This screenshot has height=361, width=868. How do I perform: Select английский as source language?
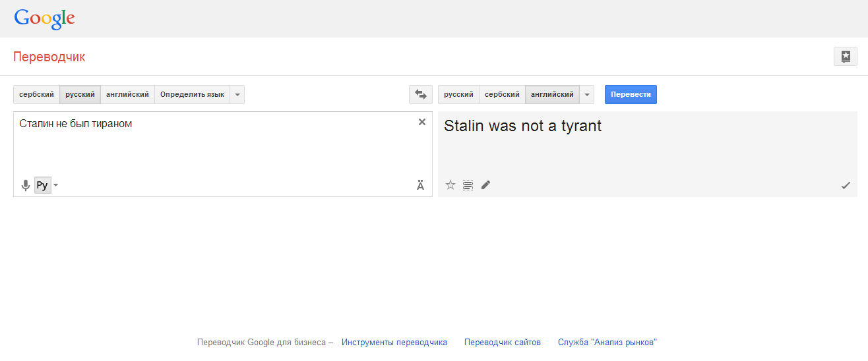(127, 95)
